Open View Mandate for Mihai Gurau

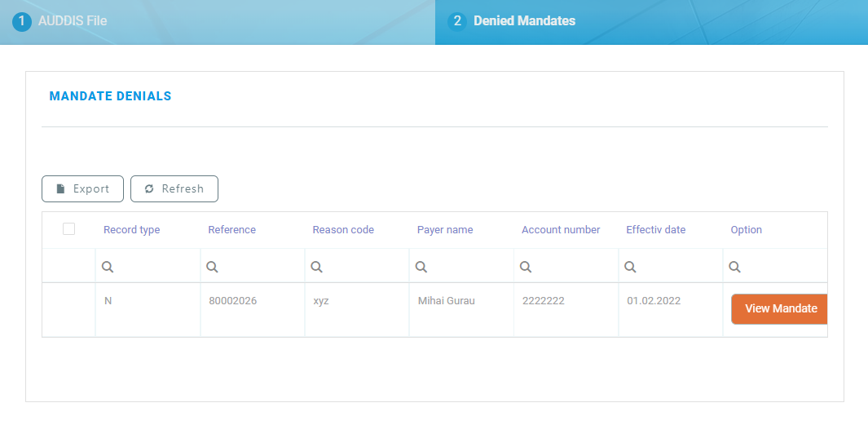(779, 309)
